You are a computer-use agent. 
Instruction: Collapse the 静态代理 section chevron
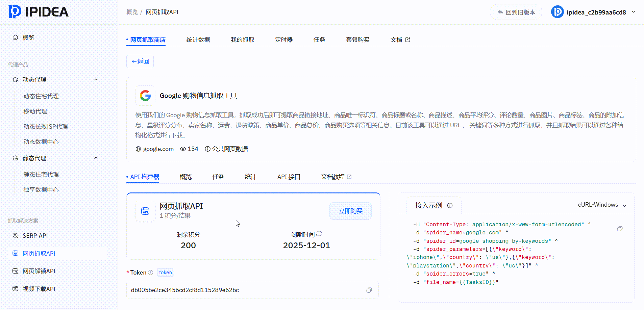coord(96,158)
